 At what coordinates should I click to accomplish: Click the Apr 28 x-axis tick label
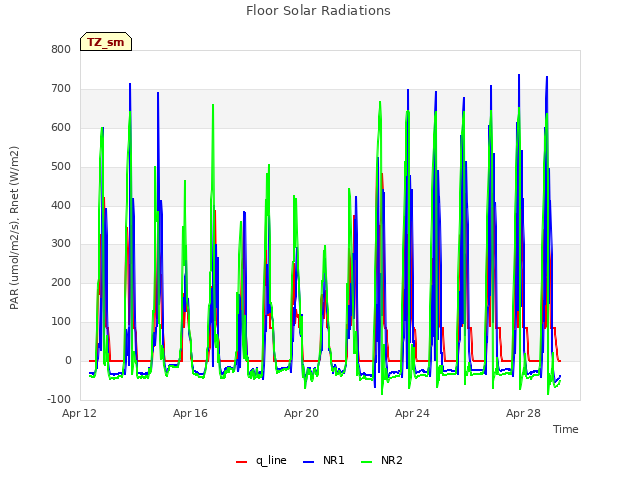[x=523, y=413]
